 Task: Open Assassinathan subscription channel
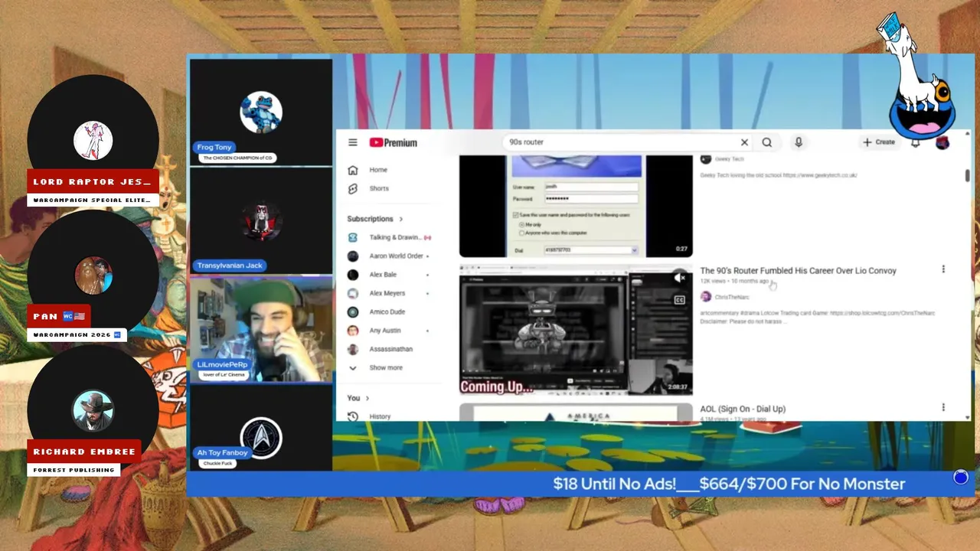coord(390,349)
